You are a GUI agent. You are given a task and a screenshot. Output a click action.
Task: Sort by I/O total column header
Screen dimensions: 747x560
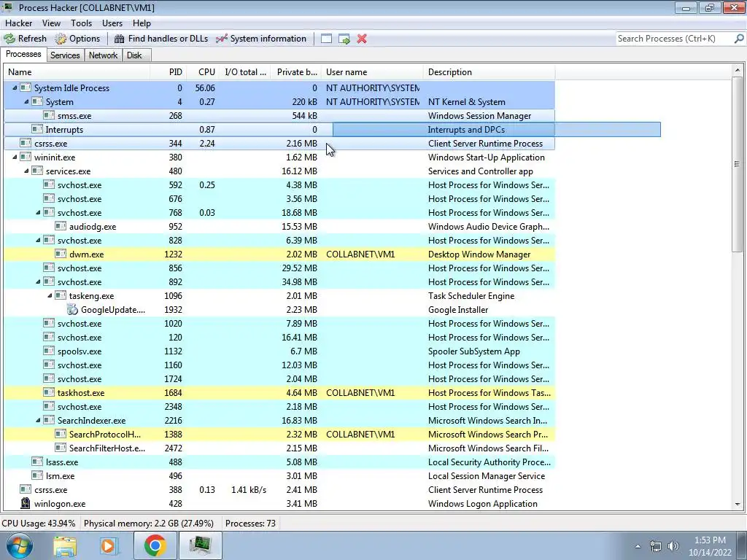click(245, 72)
